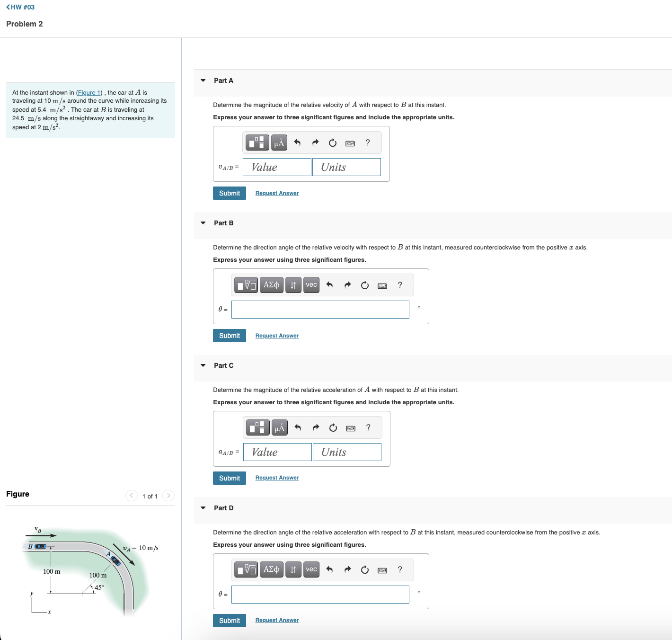Click Part C Units input field

pos(347,452)
